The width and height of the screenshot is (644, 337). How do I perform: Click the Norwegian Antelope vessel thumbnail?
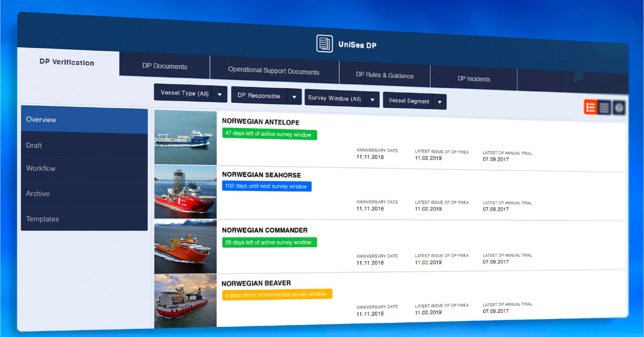[x=185, y=138]
